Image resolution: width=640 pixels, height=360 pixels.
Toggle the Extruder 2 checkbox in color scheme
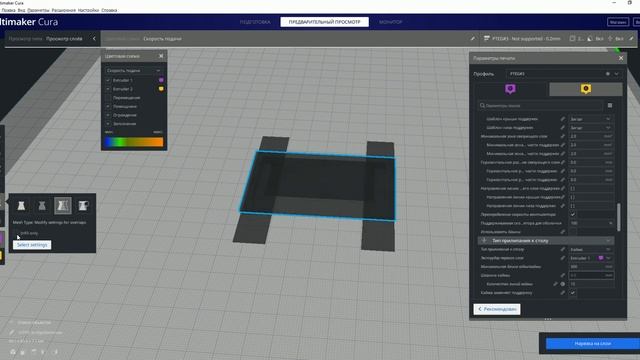[108, 89]
